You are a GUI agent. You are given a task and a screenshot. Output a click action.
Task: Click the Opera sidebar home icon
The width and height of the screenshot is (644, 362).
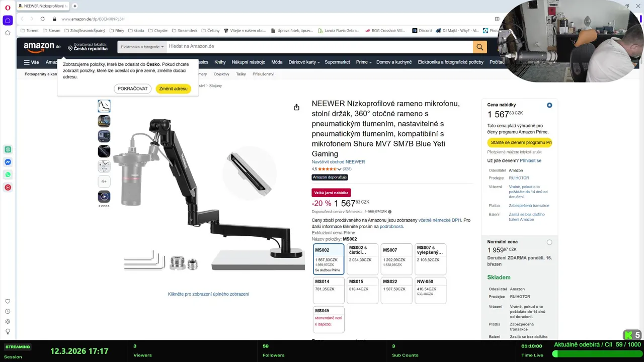[8, 21]
